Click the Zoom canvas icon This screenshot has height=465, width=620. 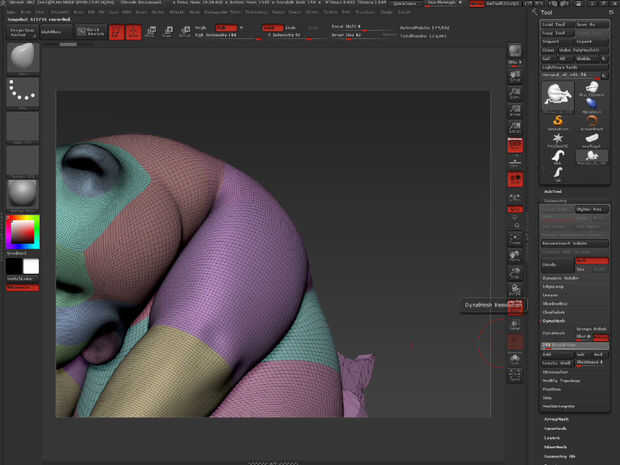point(515,94)
